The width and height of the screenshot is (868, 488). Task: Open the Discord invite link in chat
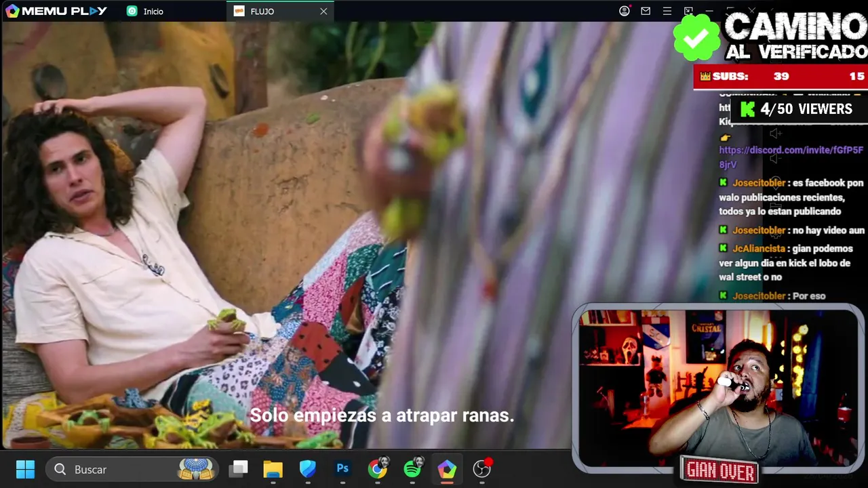791,157
